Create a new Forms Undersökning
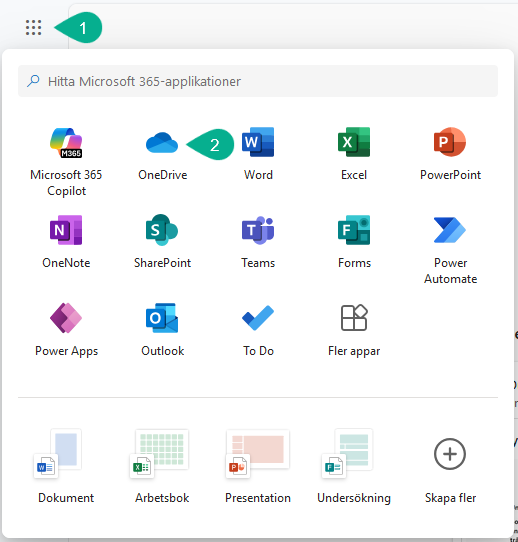The height and width of the screenshot is (542, 518). point(354,466)
